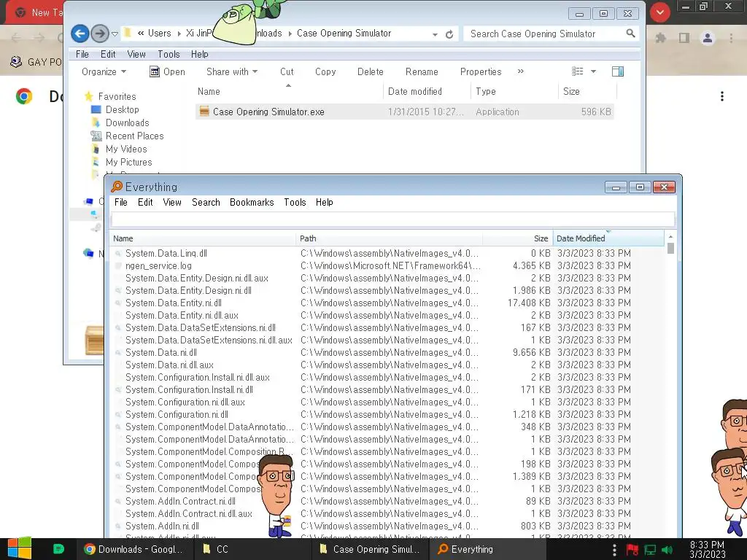Click Cut in Explorer toolbar
This screenshot has width=747, height=560.
(x=287, y=71)
